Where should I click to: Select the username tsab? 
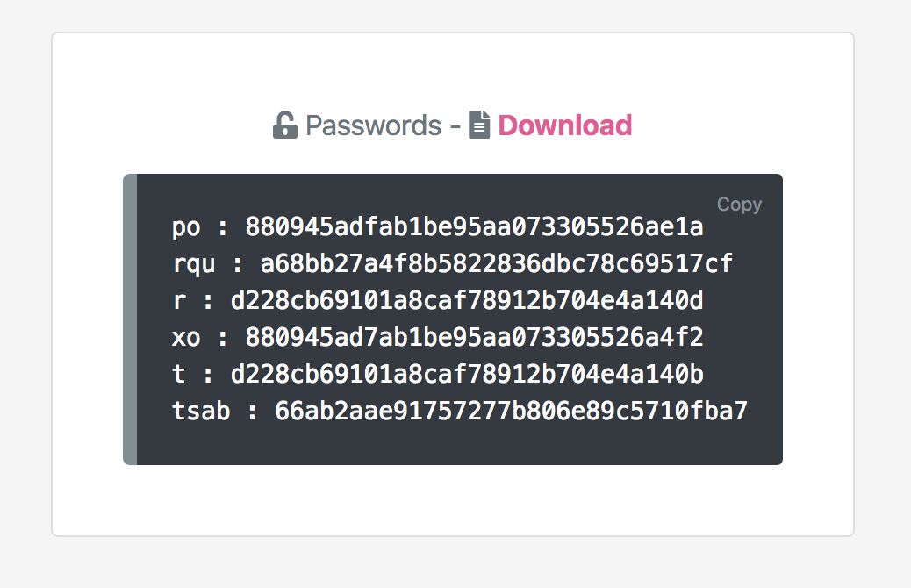[x=201, y=412]
